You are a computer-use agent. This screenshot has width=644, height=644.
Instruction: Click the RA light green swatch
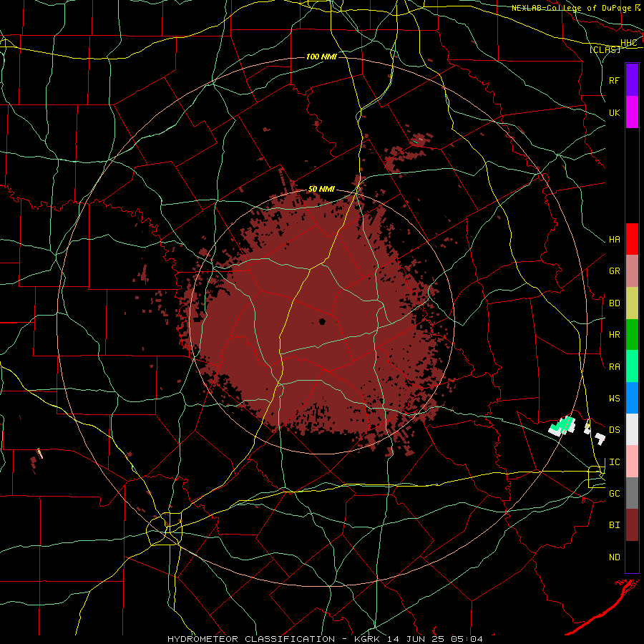pyautogui.click(x=632, y=366)
